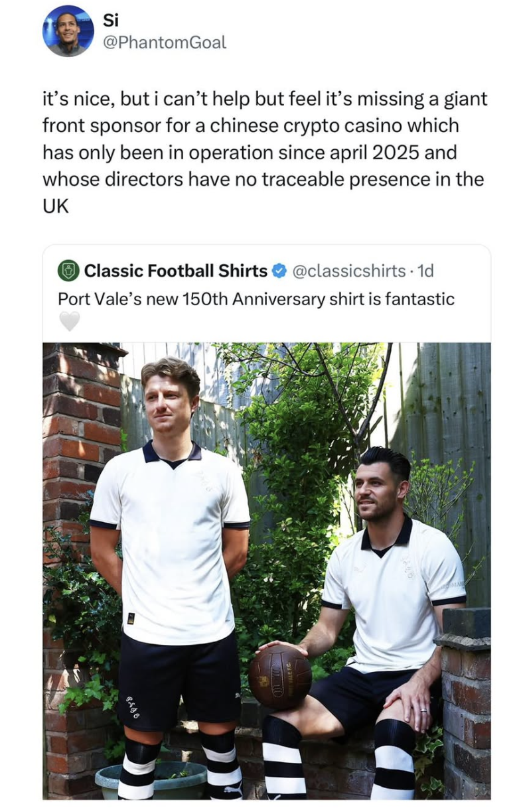Click the brown leather football in the photo
The width and height of the screenshot is (519, 812).
280,677
